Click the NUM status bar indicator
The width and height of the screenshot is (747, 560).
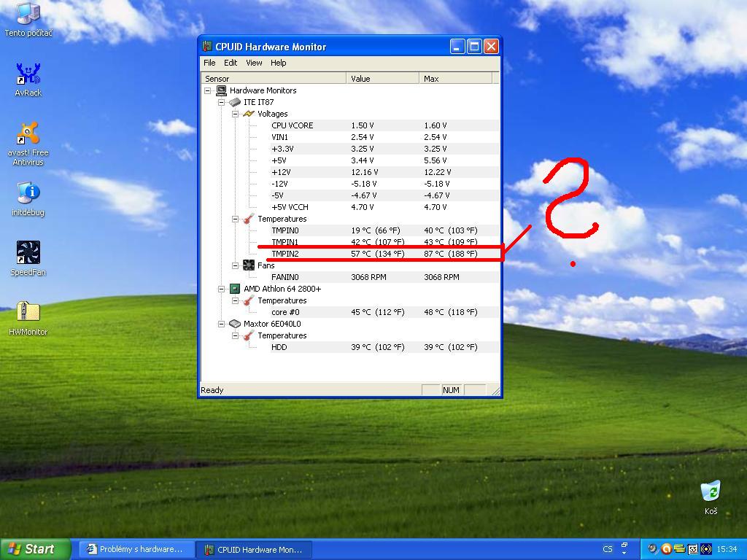point(451,390)
